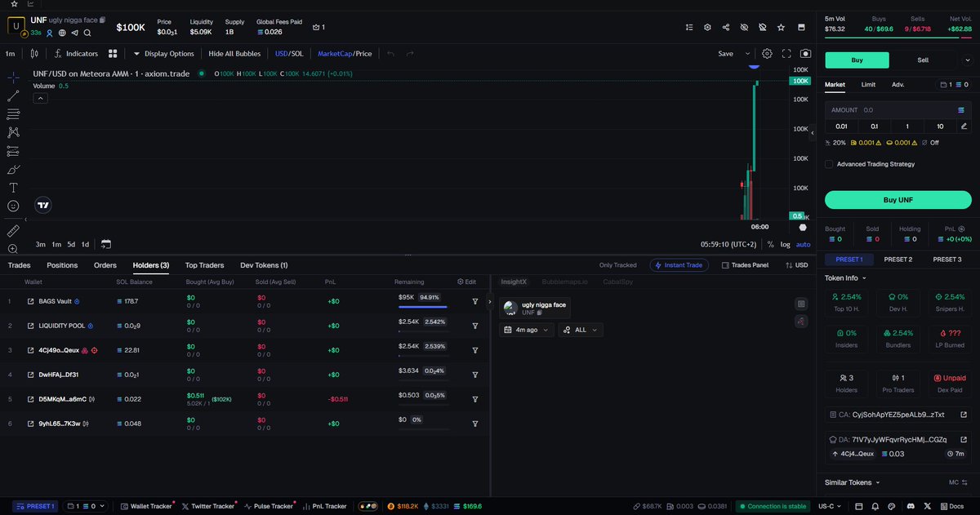The width and height of the screenshot is (980, 515).
Task: Open the Display Options dropdown
Action: pyautogui.click(x=163, y=54)
